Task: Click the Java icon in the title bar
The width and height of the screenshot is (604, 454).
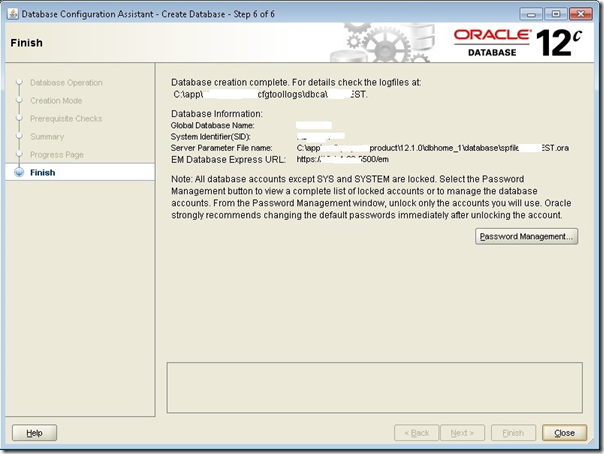Action: pyautogui.click(x=13, y=14)
